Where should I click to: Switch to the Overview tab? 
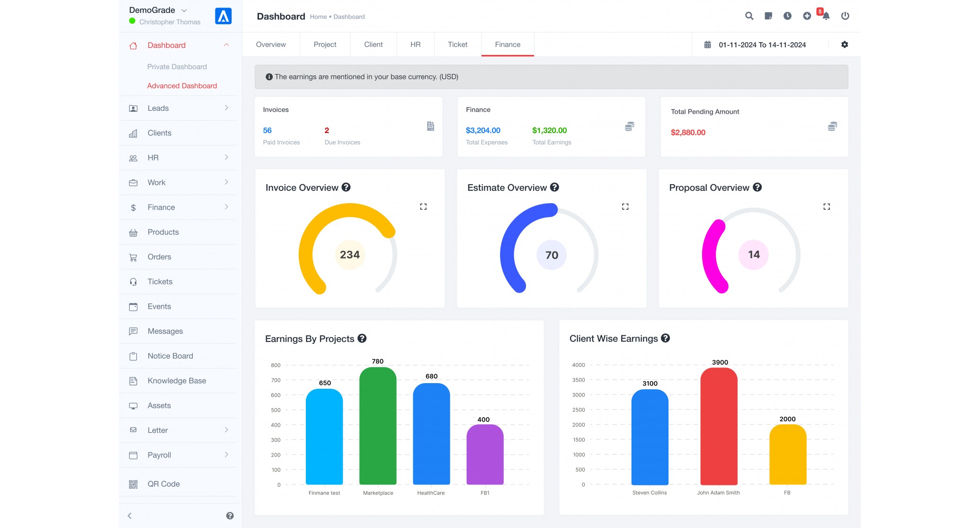pyautogui.click(x=271, y=45)
